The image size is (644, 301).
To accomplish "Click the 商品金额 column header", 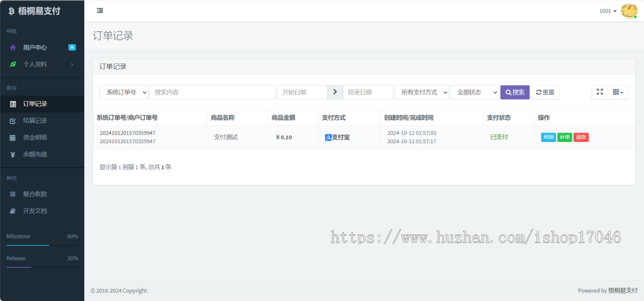I will pyautogui.click(x=293, y=118).
